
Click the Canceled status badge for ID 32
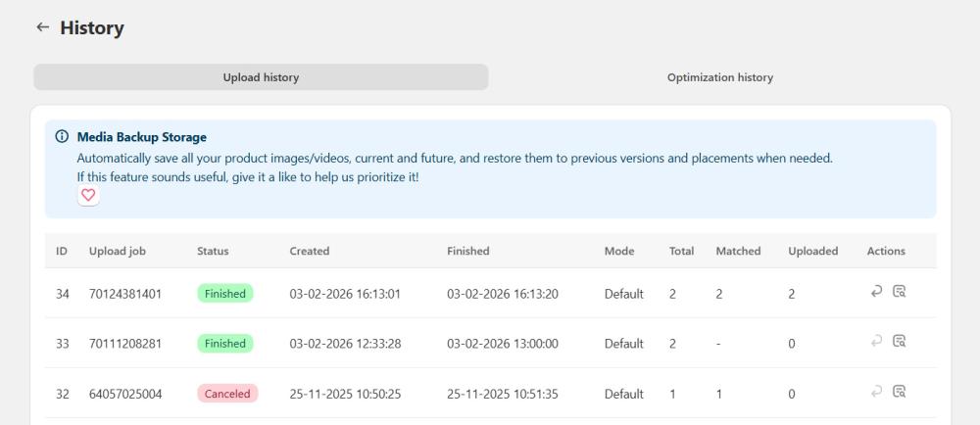[x=227, y=394]
